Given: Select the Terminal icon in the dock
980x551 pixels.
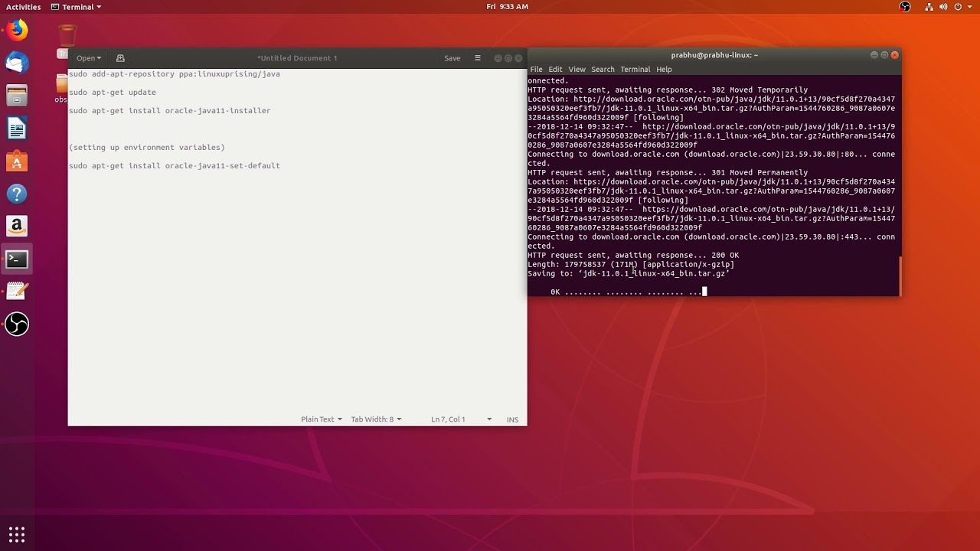Looking at the screenshot, I should coord(17,259).
